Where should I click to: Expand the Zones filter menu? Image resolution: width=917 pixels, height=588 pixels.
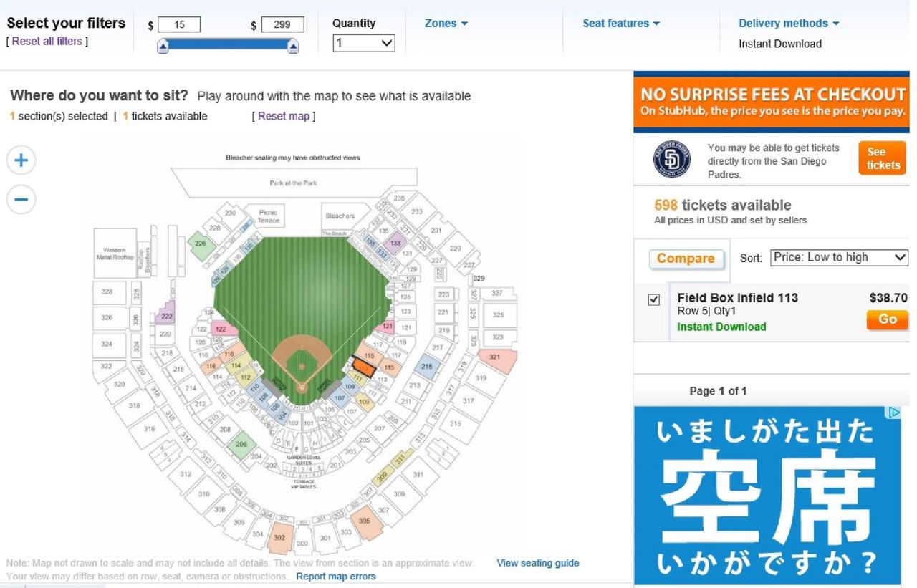(x=446, y=24)
